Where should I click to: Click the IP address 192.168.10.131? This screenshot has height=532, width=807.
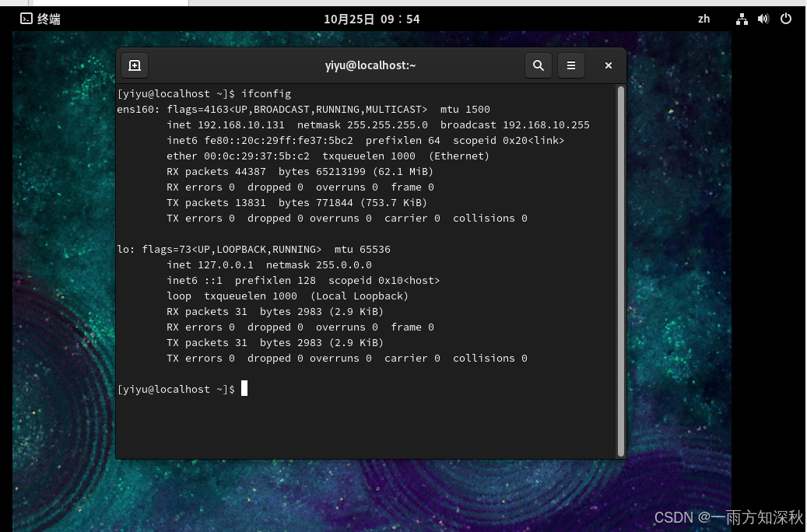tap(241, 125)
